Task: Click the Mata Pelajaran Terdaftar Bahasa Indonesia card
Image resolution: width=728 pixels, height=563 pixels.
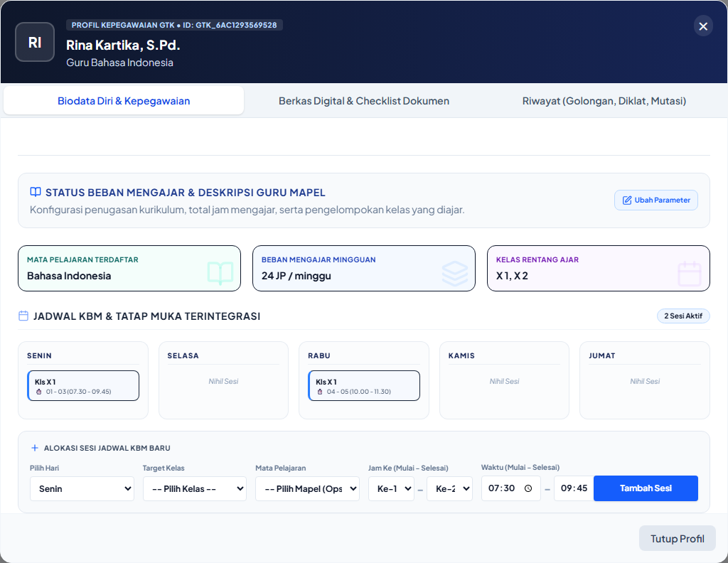Action: 129,268
